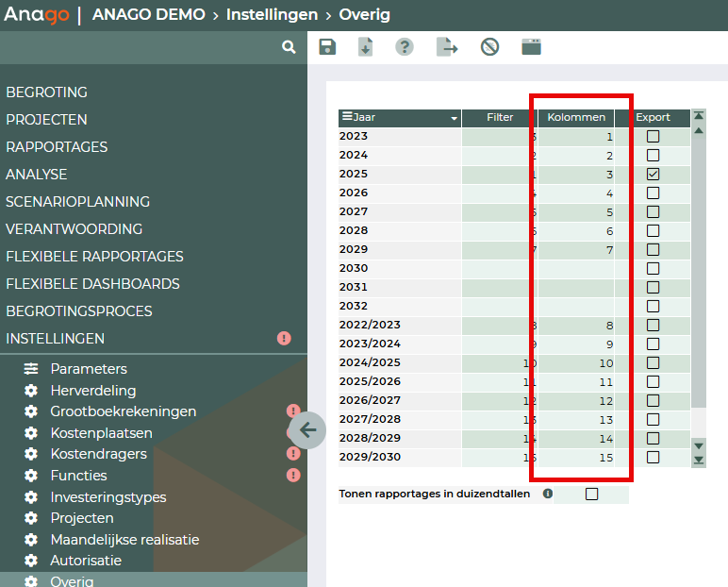728x587 pixels.
Task: Toggle Tonen rapportages in duizendtallen checkbox
Action: [591, 494]
